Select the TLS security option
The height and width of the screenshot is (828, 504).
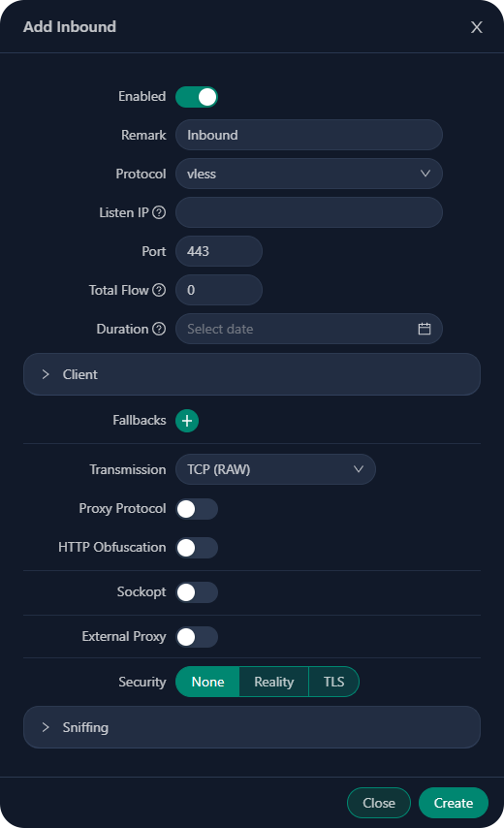tap(333, 682)
